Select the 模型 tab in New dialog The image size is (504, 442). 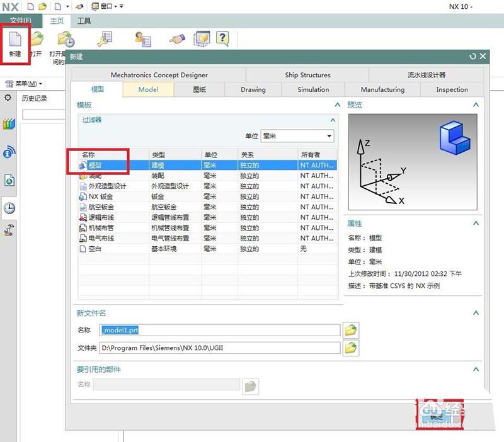click(98, 89)
